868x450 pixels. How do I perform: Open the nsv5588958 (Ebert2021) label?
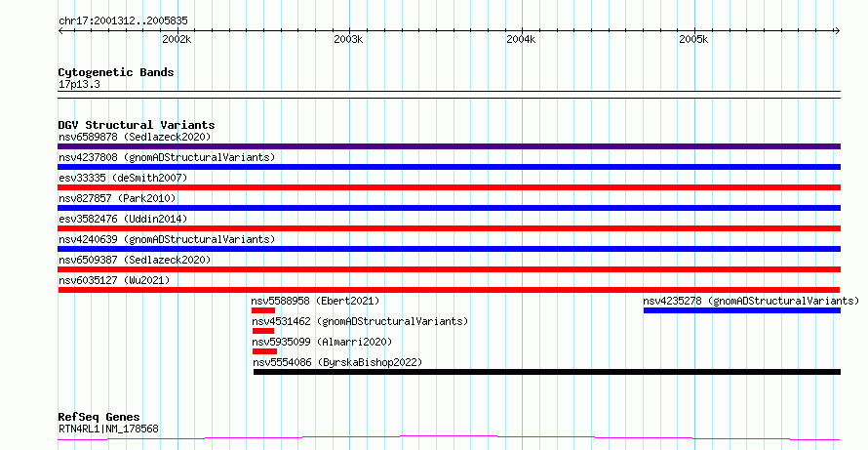[x=316, y=301]
